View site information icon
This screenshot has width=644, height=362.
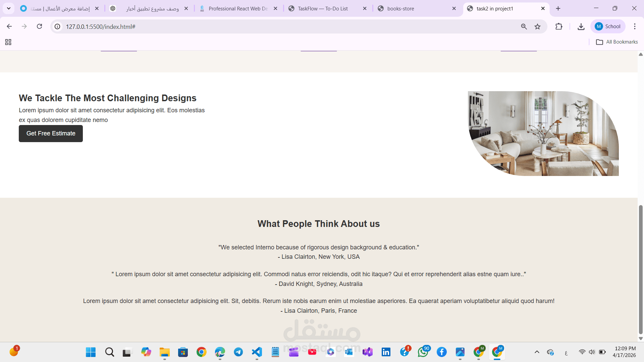tap(58, 26)
